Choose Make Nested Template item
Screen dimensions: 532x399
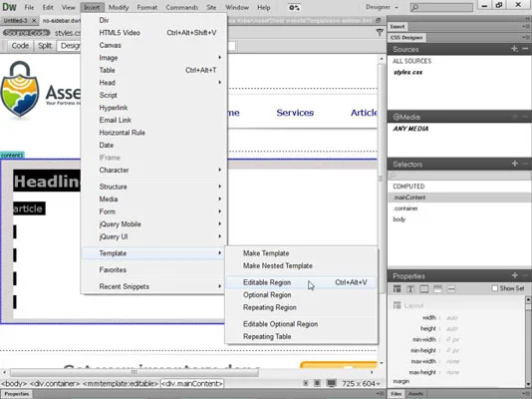(301, 266)
